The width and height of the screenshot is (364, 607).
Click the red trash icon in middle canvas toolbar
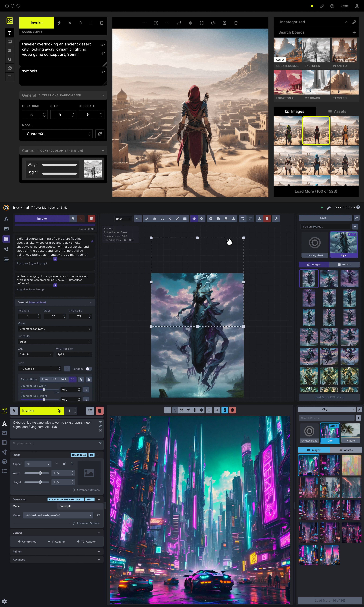click(x=267, y=219)
